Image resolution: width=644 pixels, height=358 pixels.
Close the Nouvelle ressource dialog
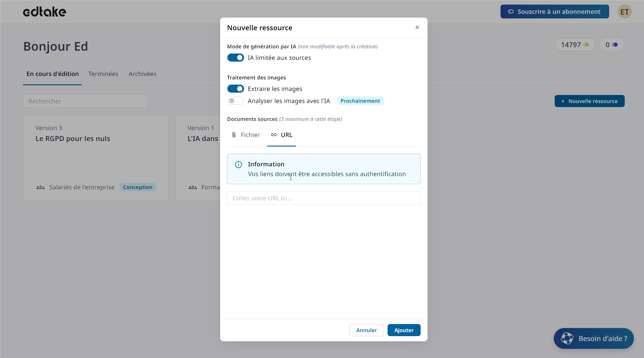(x=417, y=27)
